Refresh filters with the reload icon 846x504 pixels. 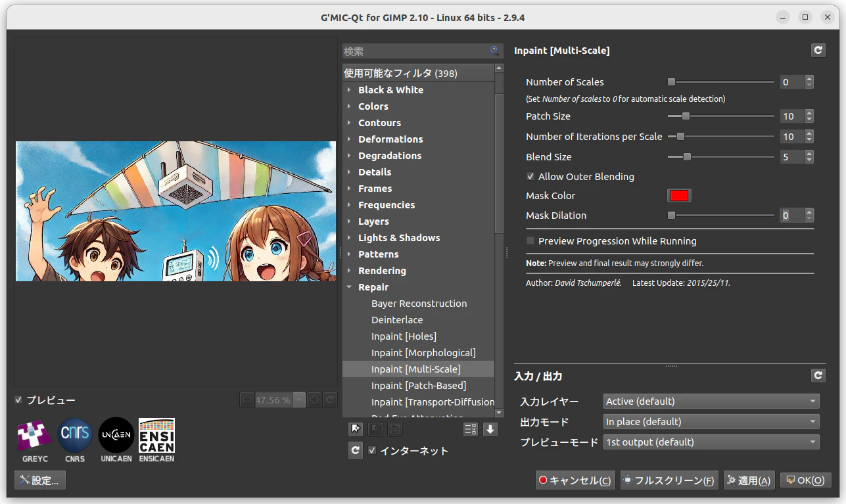(356, 451)
